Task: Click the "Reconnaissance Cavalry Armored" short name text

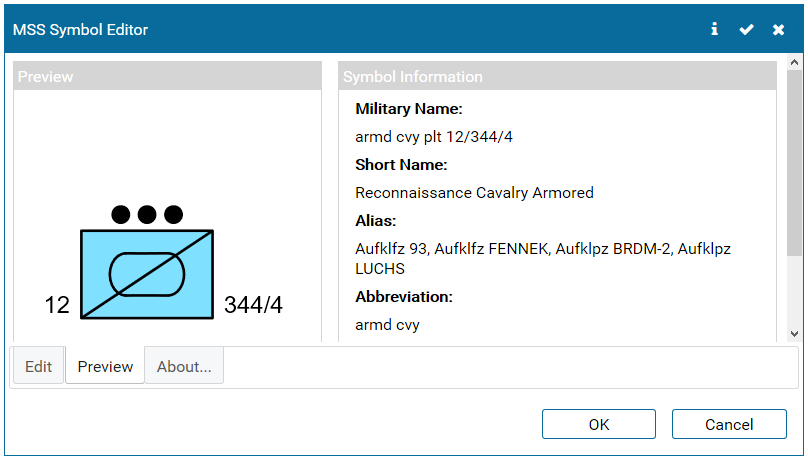Action: pos(474,192)
